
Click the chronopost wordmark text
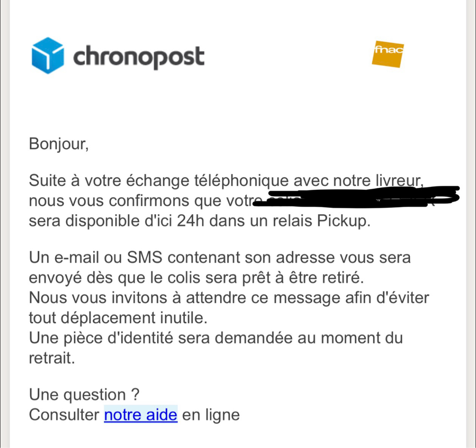[139, 56]
